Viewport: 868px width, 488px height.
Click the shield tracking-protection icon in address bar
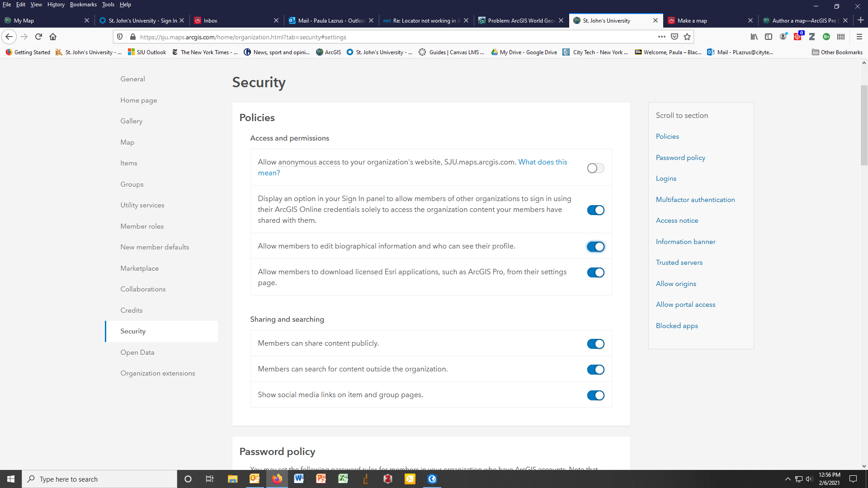tap(119, 37)
